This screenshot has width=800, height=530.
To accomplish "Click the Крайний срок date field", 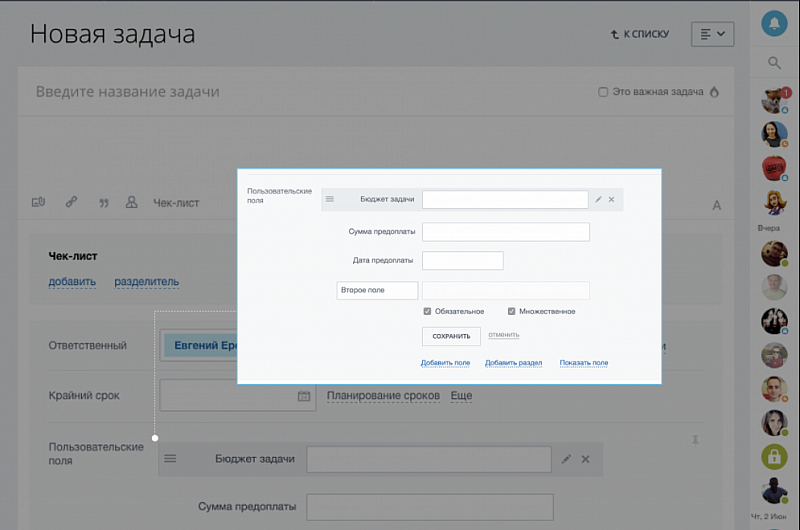I will click(238, 395).
